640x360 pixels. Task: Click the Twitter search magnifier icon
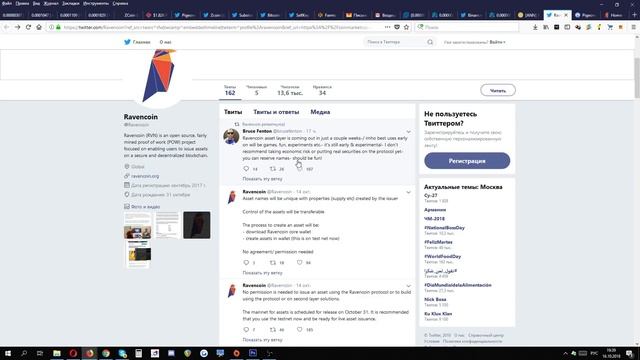click(x=430, y=42)
